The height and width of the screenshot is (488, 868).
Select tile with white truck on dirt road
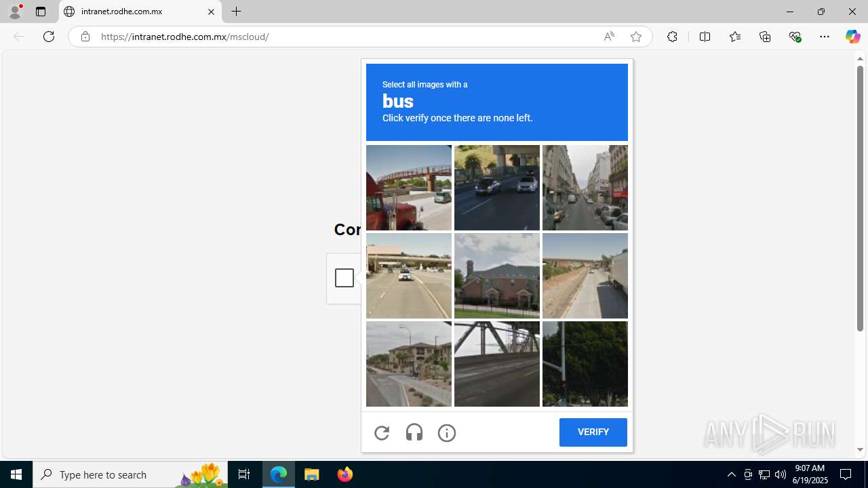pos(585,276)
